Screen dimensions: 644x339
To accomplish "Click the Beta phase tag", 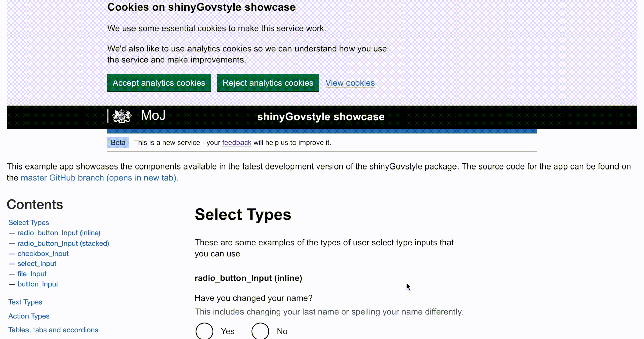I will click(x=118, y=143).
